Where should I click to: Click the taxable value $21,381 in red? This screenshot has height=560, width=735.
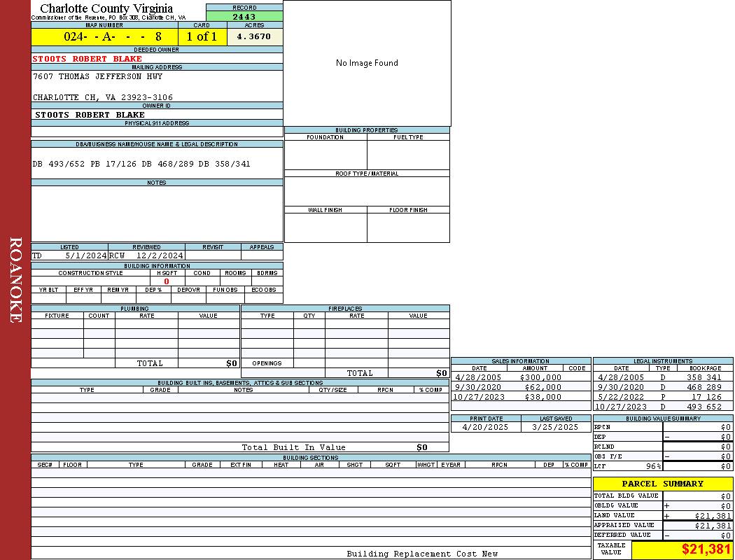[x=706, y=549]
